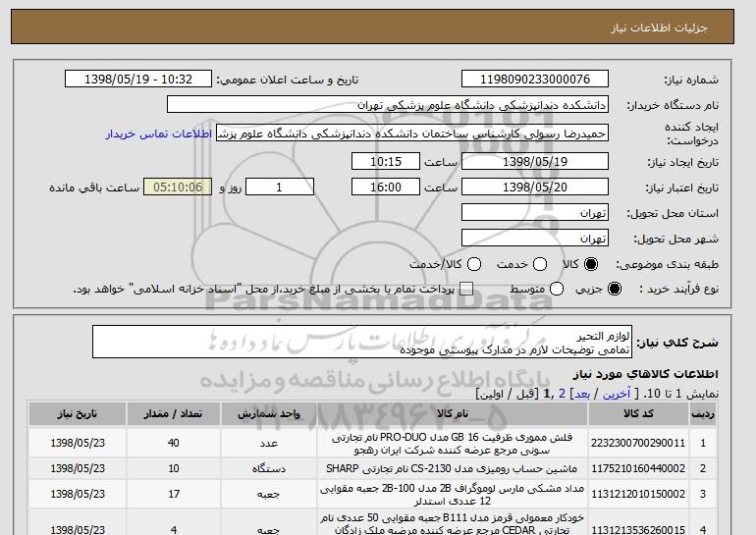Click the delivery city field تهران

[x=535, y=239]
